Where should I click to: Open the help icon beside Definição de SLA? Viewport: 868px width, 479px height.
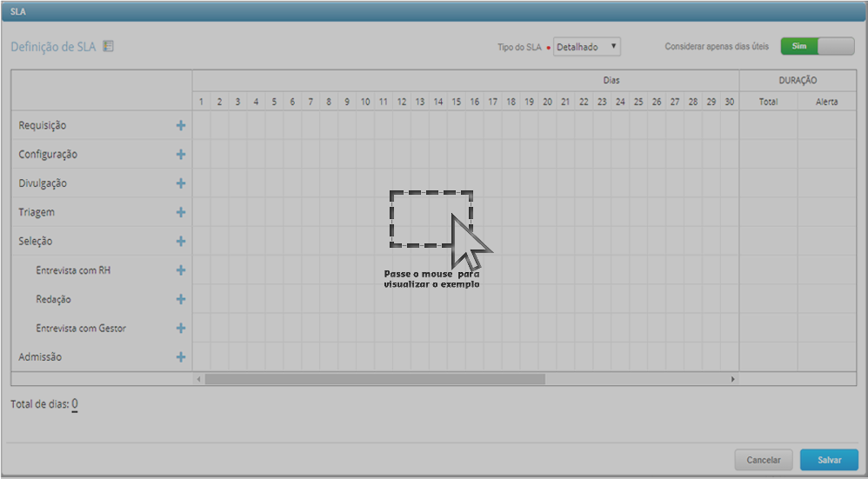click(x=109, y=47)
